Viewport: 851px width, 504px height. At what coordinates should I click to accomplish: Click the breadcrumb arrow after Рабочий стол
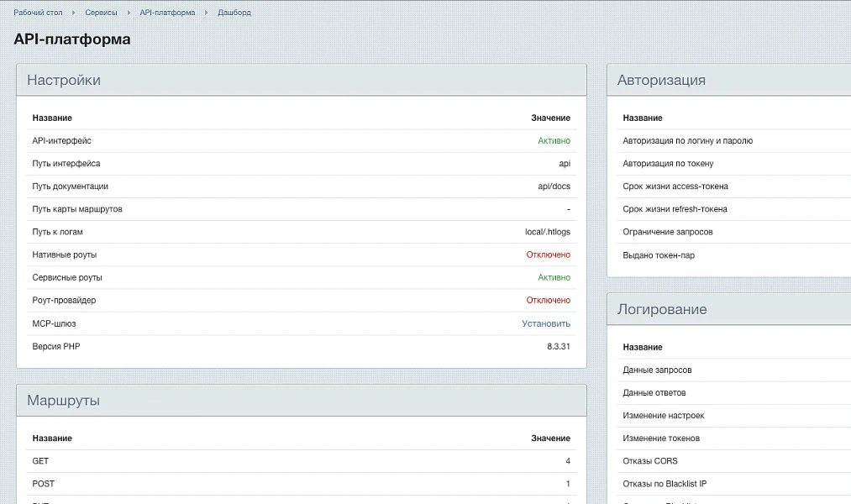pyautogui.click(x=74, y=13)
